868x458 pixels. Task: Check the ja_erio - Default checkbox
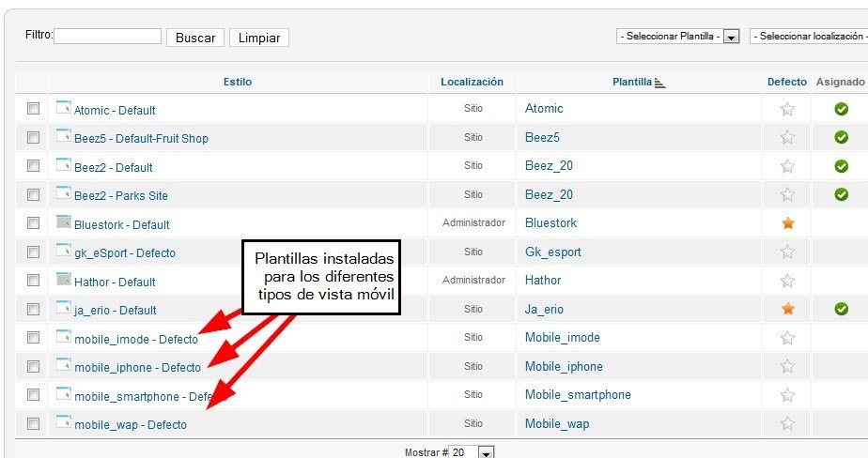tap(33, 309)
